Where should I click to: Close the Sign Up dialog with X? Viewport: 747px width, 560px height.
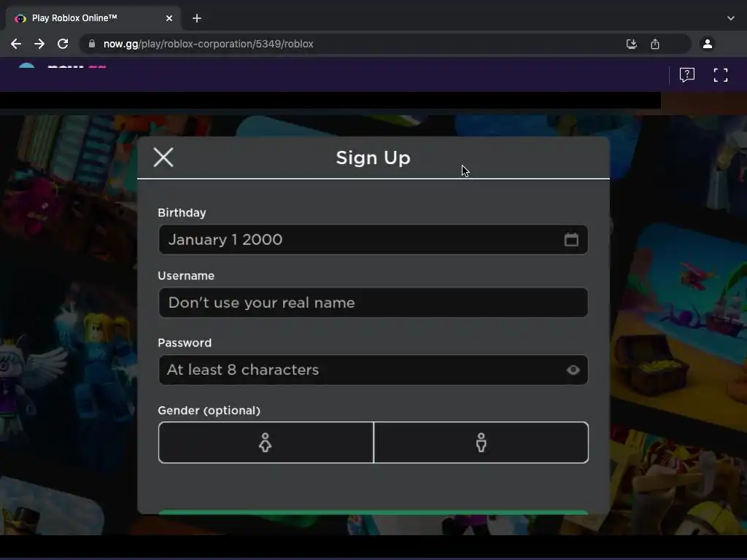pos(163,157)
